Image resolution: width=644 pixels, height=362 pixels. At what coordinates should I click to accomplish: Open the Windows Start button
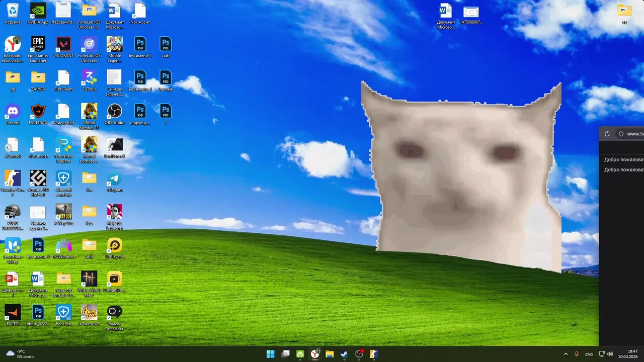(270, 354)
